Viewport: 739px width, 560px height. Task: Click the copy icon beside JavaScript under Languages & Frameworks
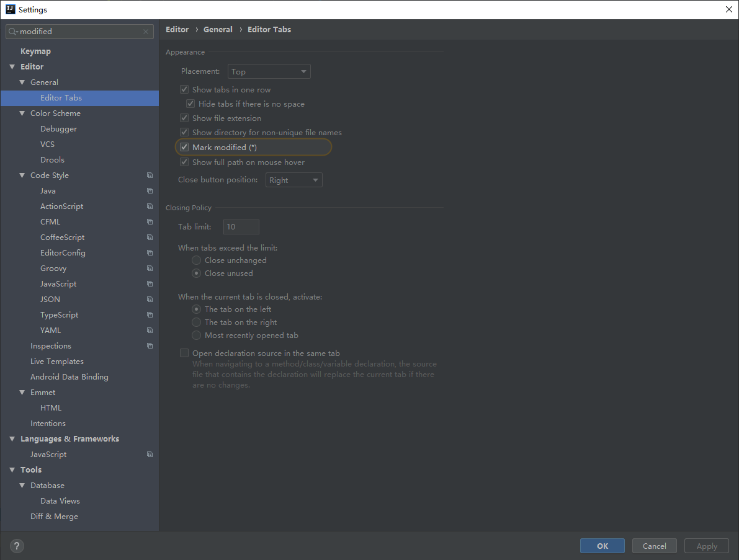point(150,455)
